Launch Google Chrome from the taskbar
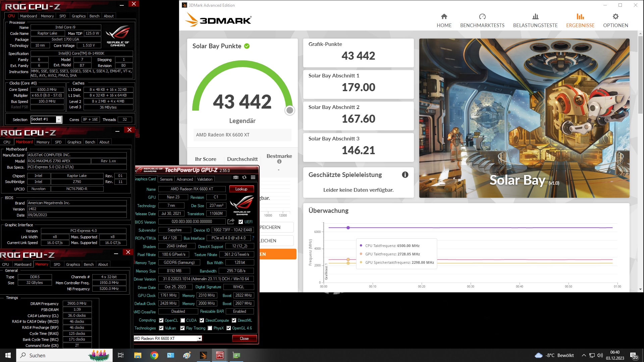 154,355
